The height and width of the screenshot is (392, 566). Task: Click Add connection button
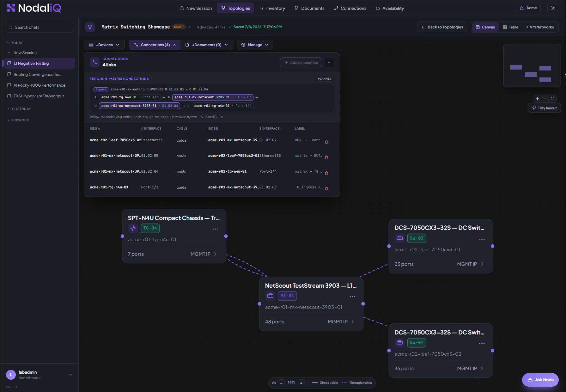(x=301, y=63)
